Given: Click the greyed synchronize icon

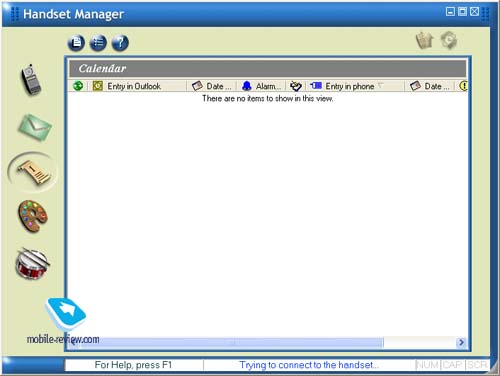Looking at the screenshot, I should [x=449, y=40].
